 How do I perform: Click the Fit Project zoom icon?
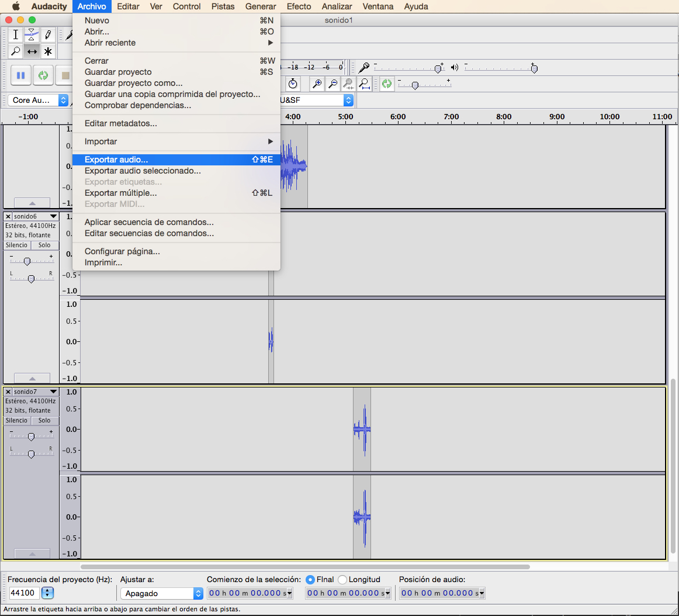point(364,84)
